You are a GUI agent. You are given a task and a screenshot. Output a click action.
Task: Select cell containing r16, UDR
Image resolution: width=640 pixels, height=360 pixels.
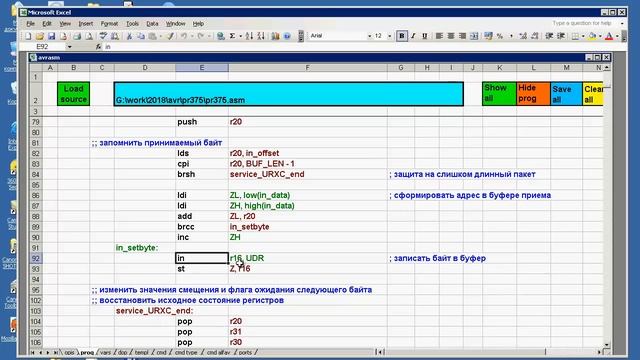coord(308,258)
